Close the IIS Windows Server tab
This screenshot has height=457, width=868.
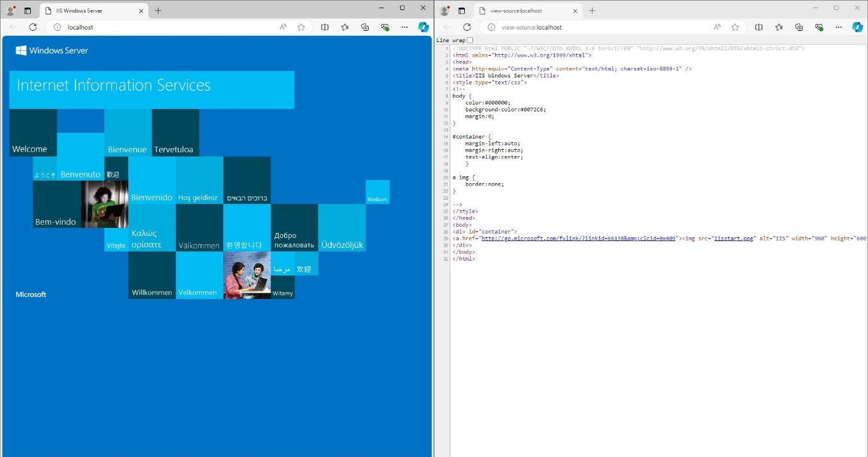[140, 11]
